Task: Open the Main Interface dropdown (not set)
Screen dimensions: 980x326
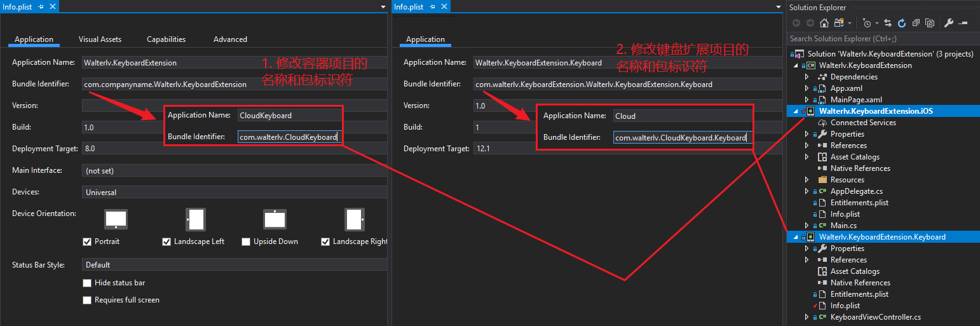Action: (x=235, y=170)
